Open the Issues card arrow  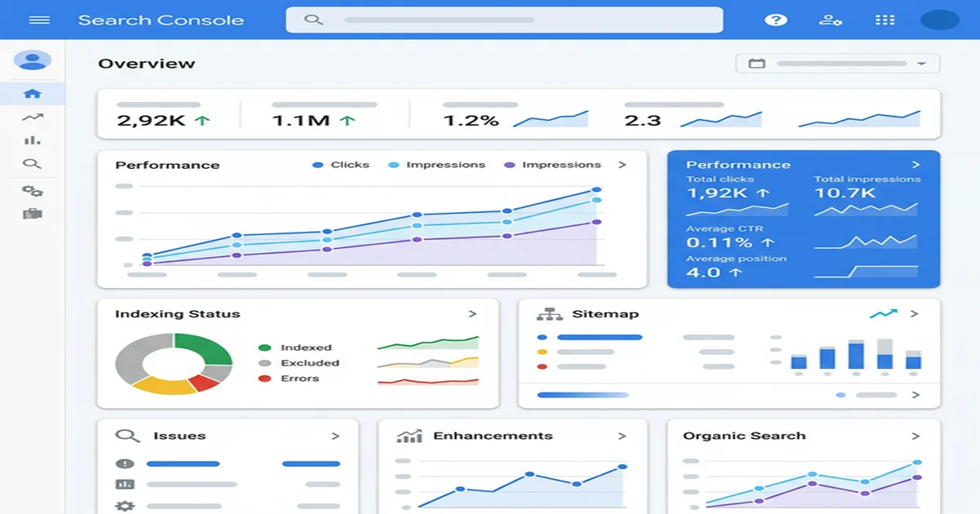(335, 436)
